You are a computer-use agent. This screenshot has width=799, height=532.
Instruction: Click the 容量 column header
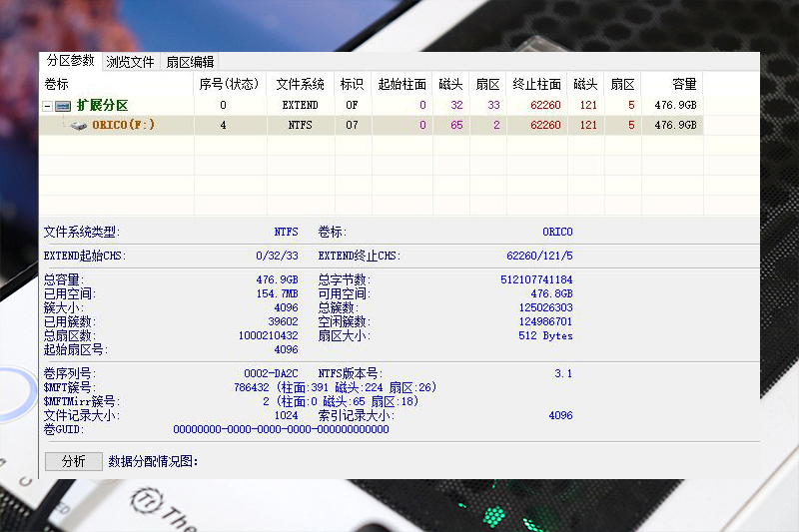(x=672, y=84)
